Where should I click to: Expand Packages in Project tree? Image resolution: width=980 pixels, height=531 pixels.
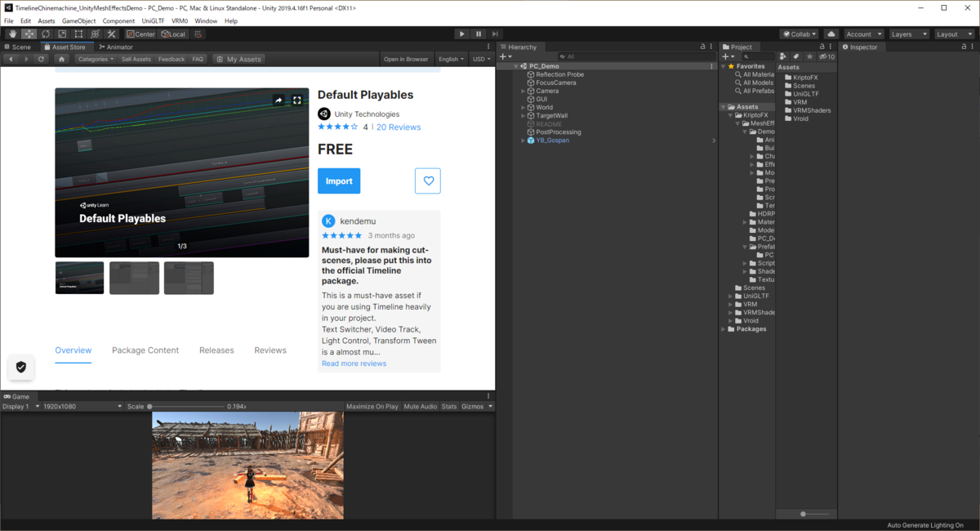(x=724, y=329)
